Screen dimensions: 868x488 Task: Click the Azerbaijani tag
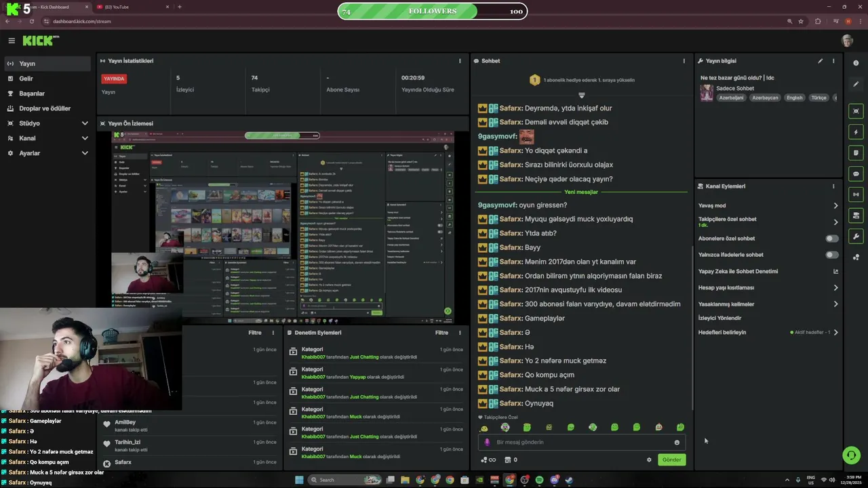(731, 98)
